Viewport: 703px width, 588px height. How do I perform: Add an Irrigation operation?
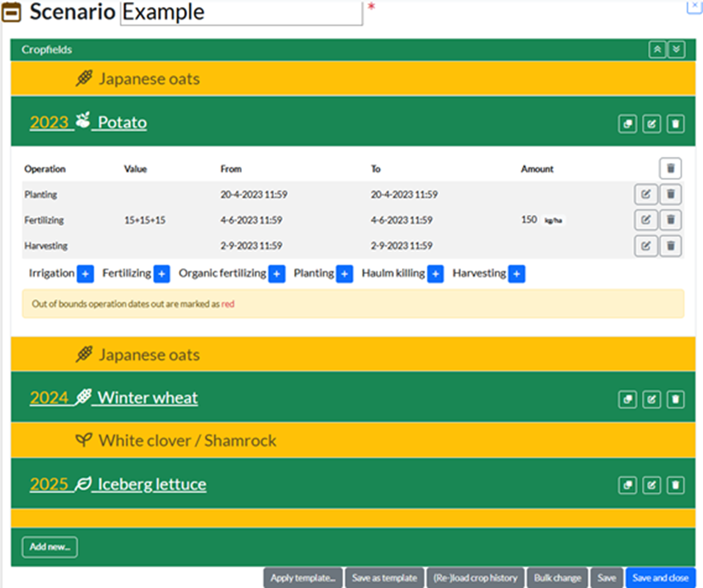coord(85,274)
